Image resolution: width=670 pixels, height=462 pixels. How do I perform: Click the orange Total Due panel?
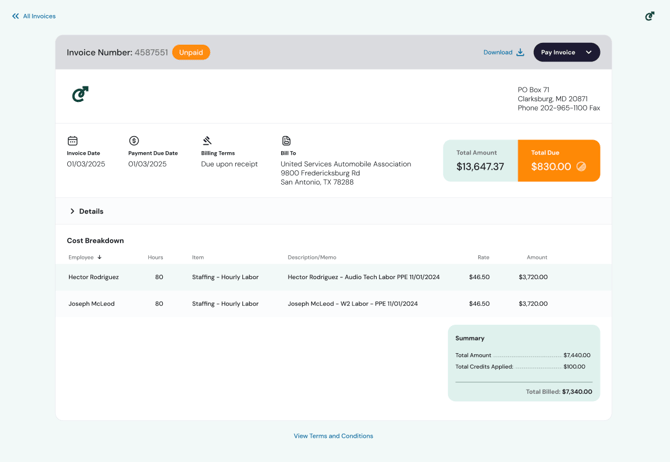[x=558, y=160]
